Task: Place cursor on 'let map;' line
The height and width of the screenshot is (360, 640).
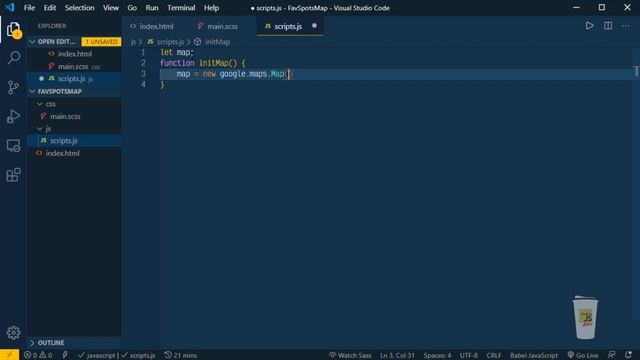Action: click(177, 53)
